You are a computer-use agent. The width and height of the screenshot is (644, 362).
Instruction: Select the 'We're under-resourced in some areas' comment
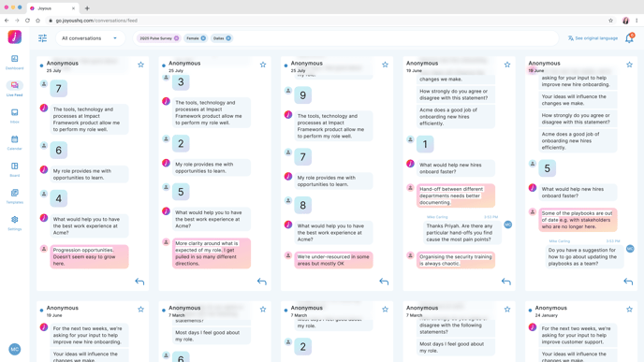[x=333, y=260]
